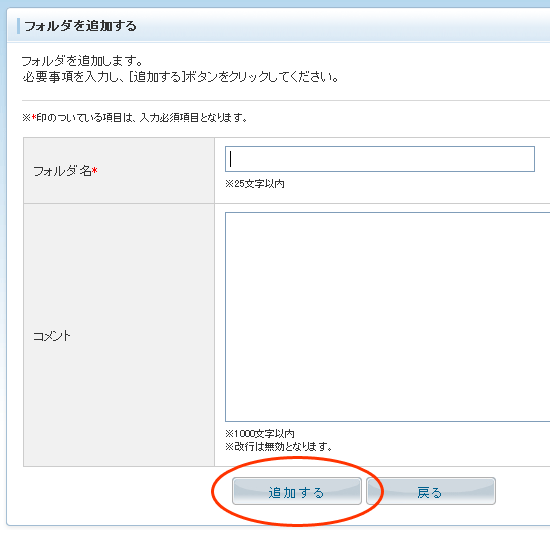This screenshot has width=550, height=539.
Task: Place cursor at start of folder name box
Action: (230, 159)
